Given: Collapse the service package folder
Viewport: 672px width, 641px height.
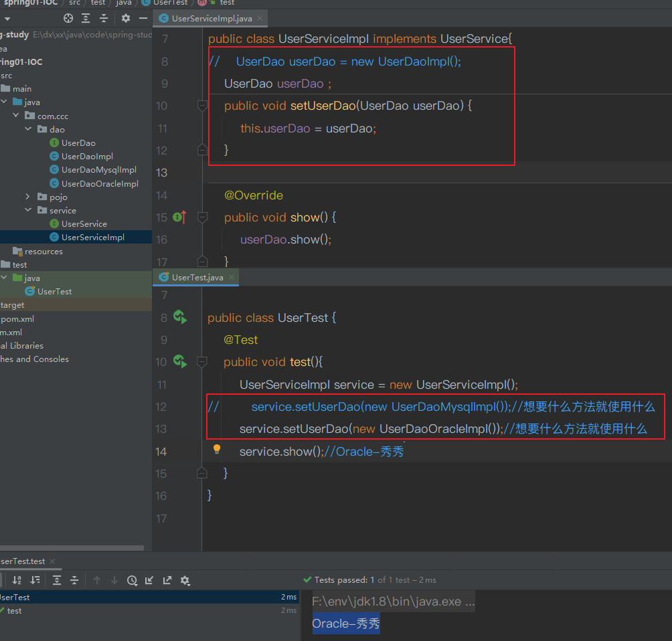Looking at the screenshot, I should pyautogui.click(x=28, y=210).
